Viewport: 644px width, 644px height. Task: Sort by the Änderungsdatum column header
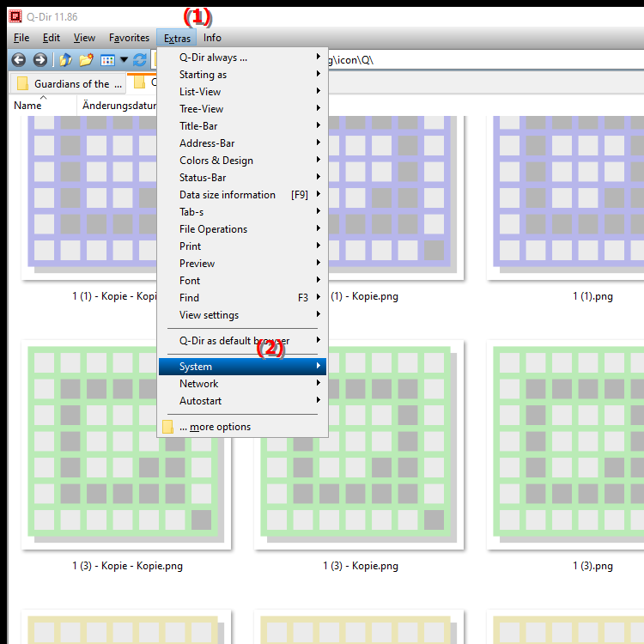(x=118, y=106)
